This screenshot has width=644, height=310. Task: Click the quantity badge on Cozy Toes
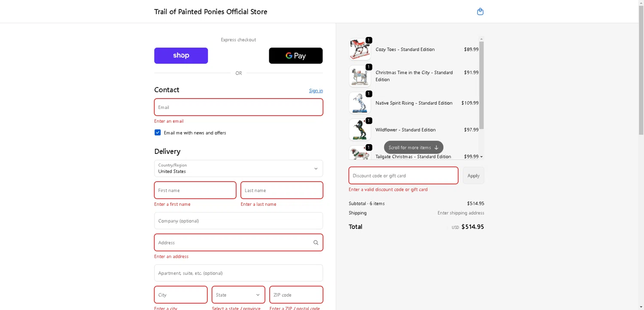click(368, 40)
